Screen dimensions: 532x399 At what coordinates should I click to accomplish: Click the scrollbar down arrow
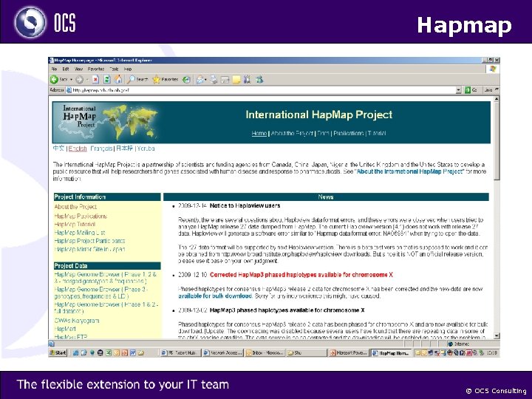497,336
